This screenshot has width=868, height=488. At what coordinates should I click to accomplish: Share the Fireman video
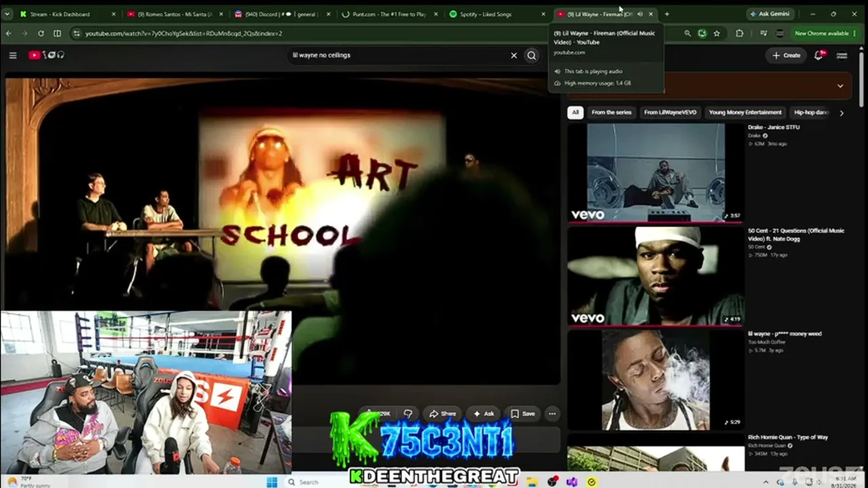(x=442, y=413)
